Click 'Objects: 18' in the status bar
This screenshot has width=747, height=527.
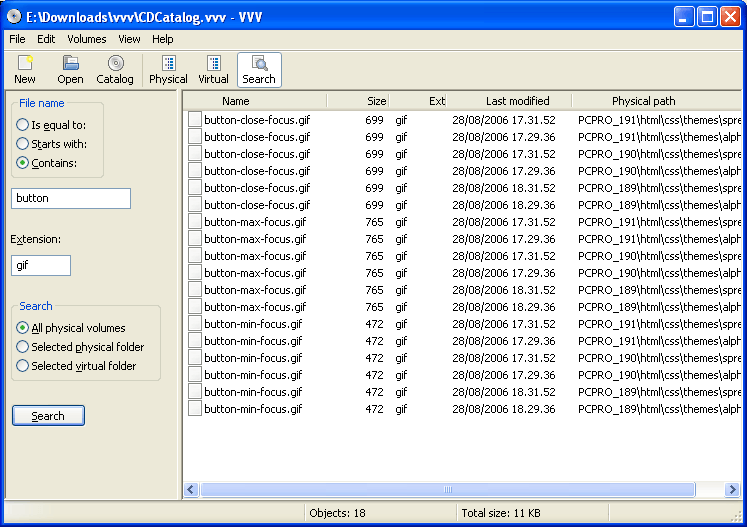point(337,513)
